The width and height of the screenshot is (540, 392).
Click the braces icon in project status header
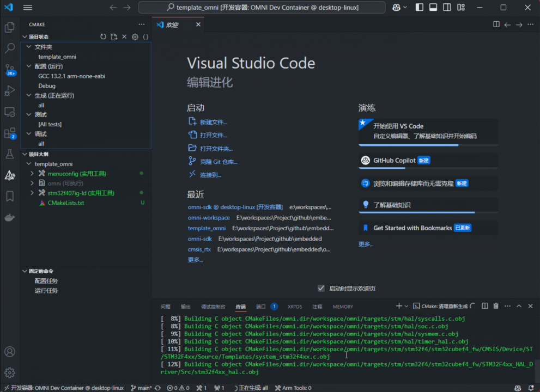click(145, 36)
